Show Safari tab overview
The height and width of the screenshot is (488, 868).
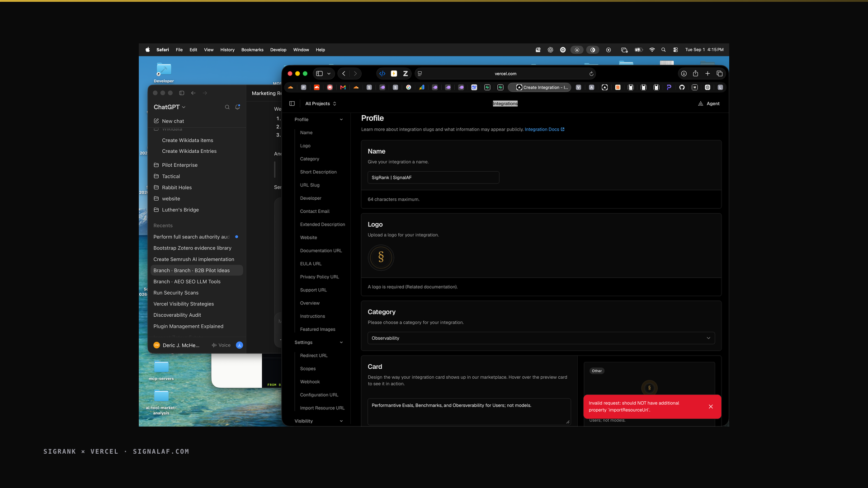pyautogui.click(x=719, y=74)
